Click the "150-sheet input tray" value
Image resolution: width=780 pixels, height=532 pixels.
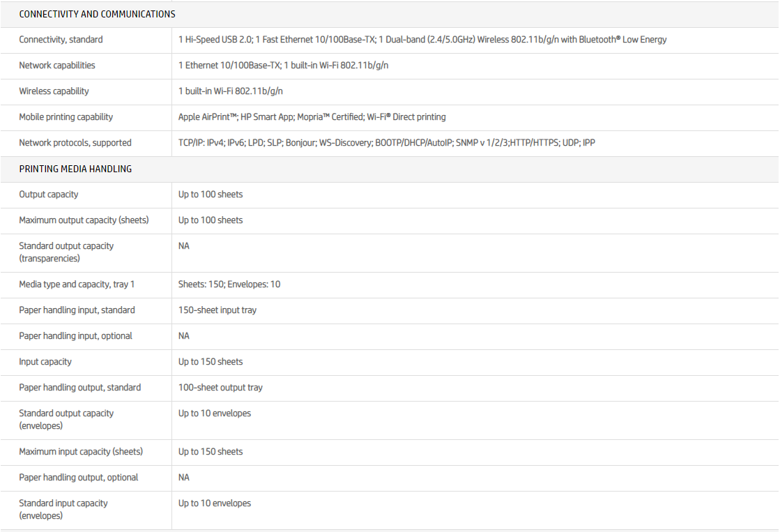(217, 310)
